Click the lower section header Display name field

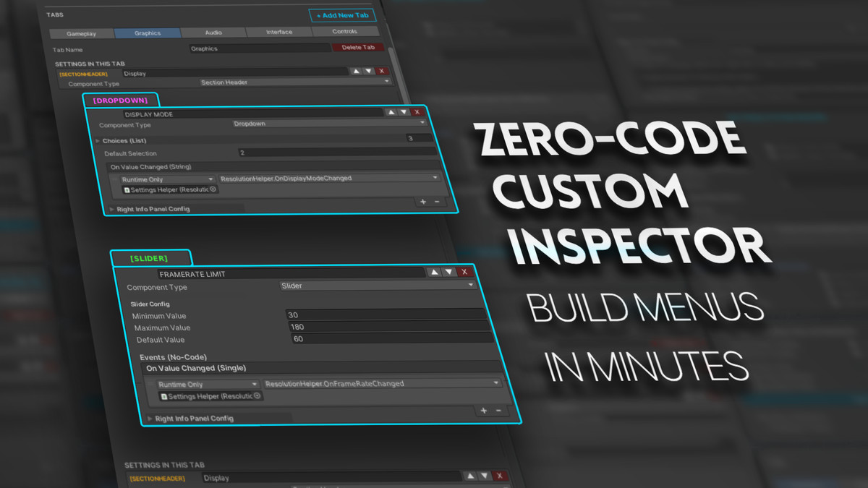pos(331,477)
